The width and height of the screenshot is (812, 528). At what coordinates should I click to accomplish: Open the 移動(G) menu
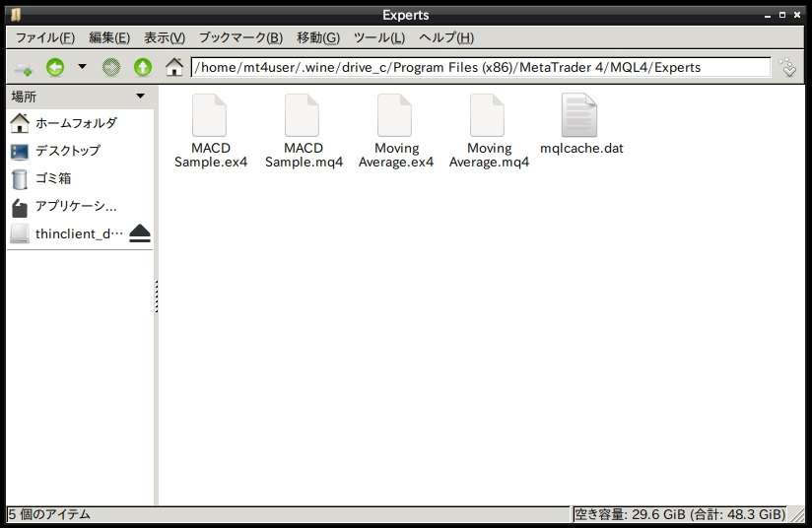[x=318, y=37]
